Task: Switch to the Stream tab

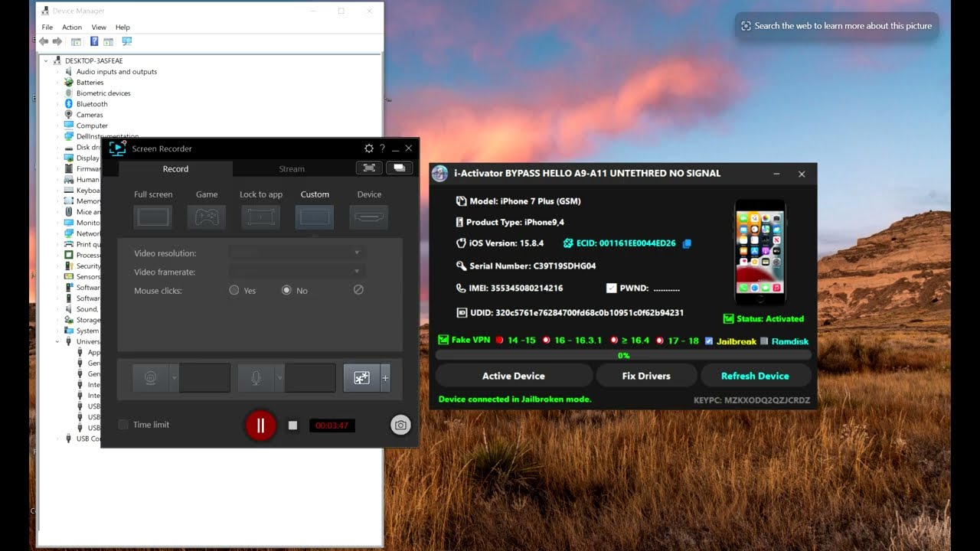Action: click(x=292, y=169)
